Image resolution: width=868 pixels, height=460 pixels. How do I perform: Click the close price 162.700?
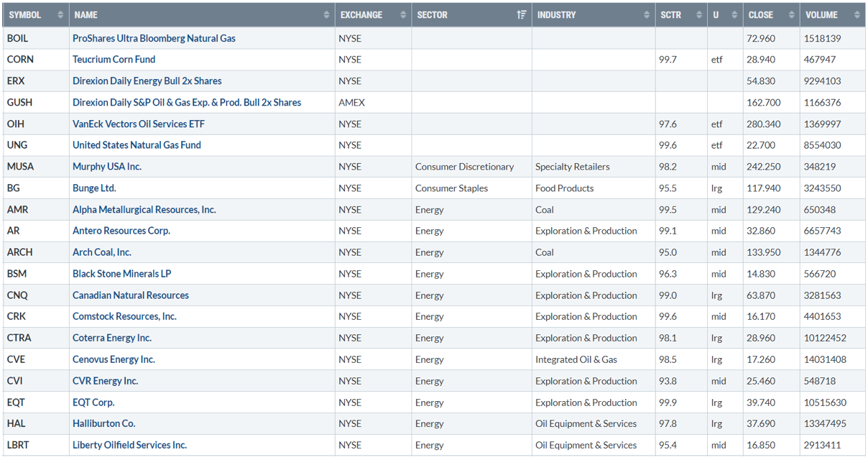(x=763, y=103)
